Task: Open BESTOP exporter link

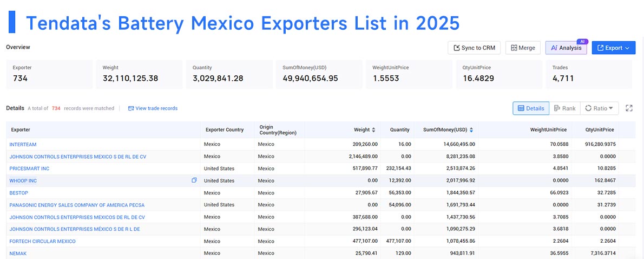Action: (18, 193)
